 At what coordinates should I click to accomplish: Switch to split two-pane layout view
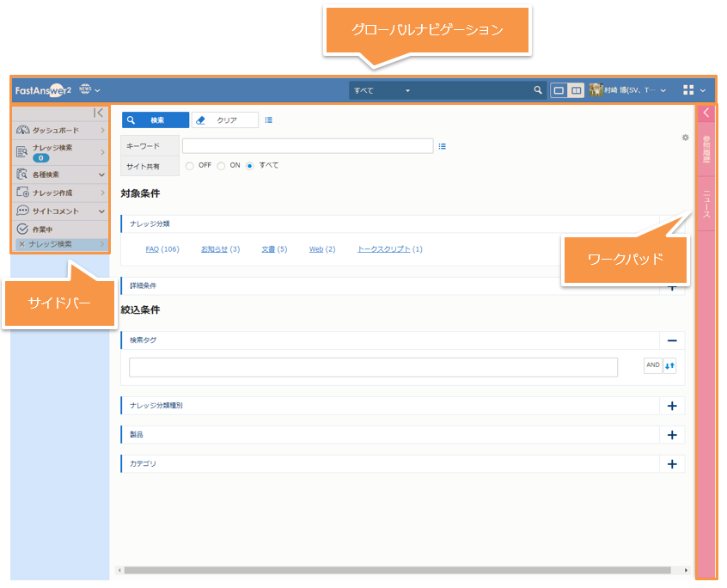tap(576, 90)
